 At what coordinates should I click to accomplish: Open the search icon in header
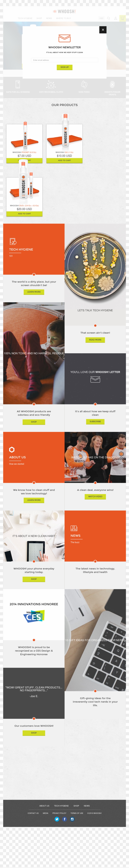[x=108, y=18]
